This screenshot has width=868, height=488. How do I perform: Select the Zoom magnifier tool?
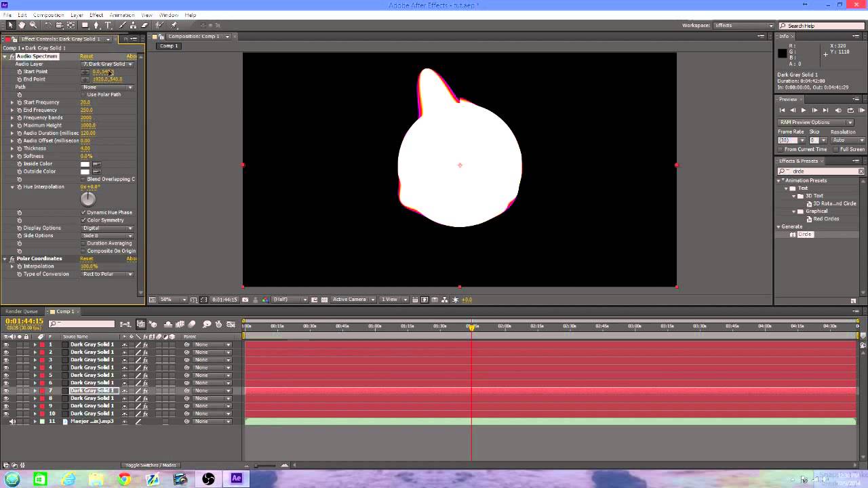point(33,25)
